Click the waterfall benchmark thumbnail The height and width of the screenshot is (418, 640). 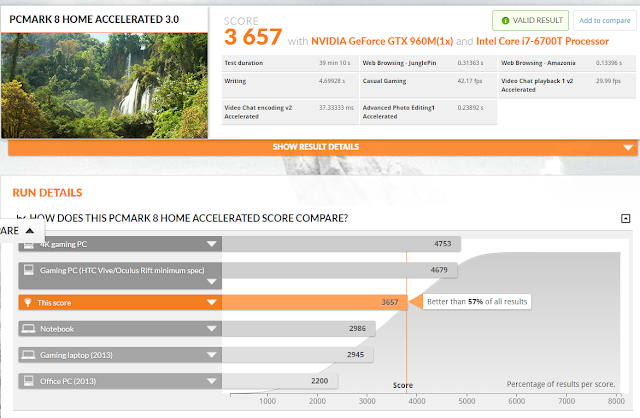click(104, 85)
